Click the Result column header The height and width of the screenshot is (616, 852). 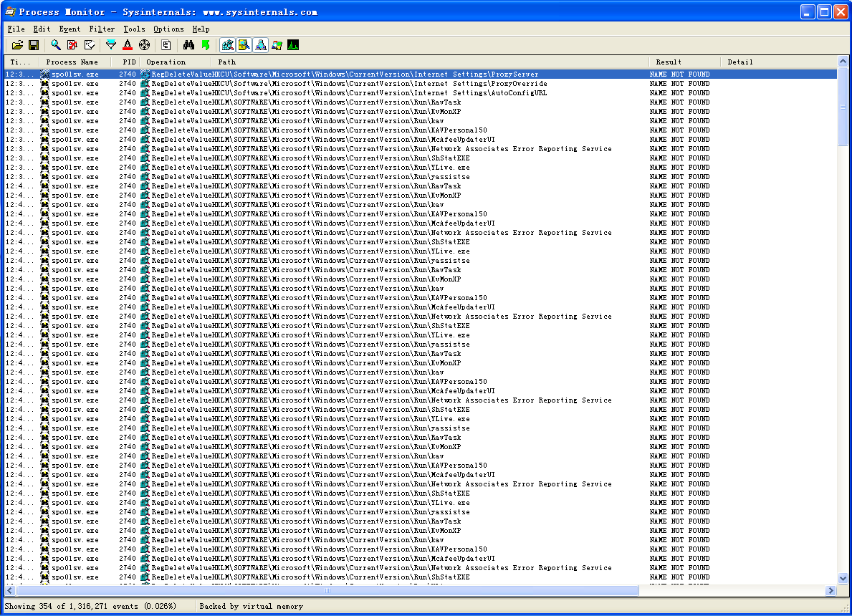[684, 62]
